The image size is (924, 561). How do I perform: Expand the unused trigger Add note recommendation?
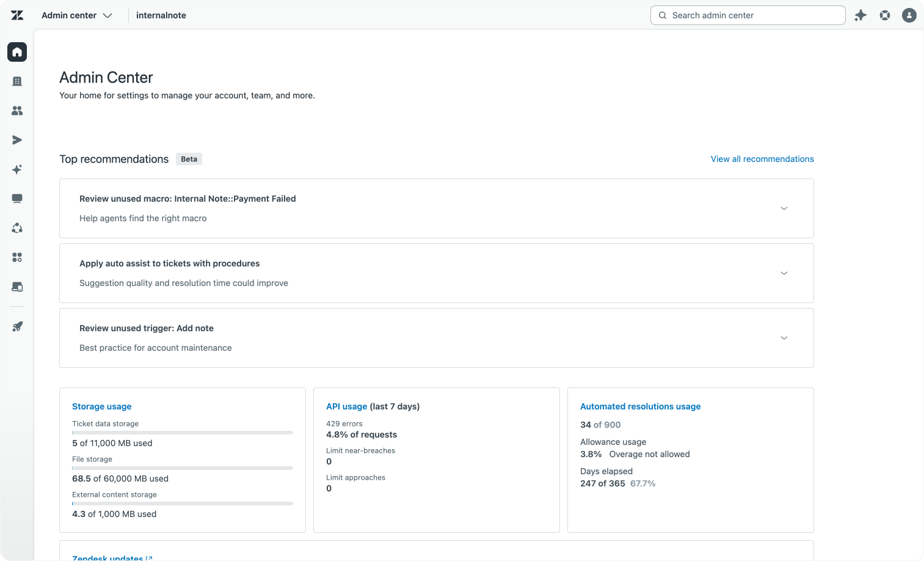784,338
